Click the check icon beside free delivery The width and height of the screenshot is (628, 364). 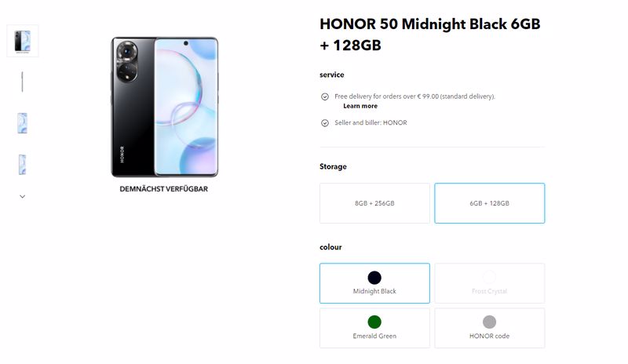(x=325, y=96)
